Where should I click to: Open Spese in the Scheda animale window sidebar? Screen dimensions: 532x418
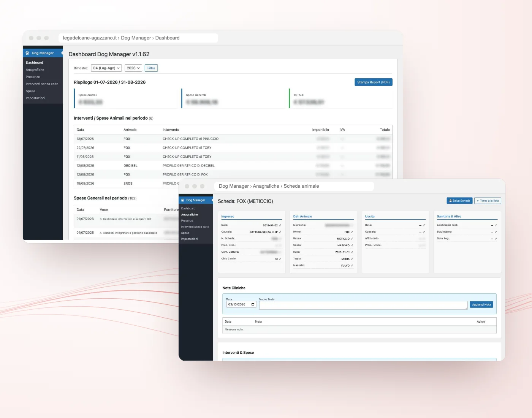pyautogui.click(x=185, y=233)
